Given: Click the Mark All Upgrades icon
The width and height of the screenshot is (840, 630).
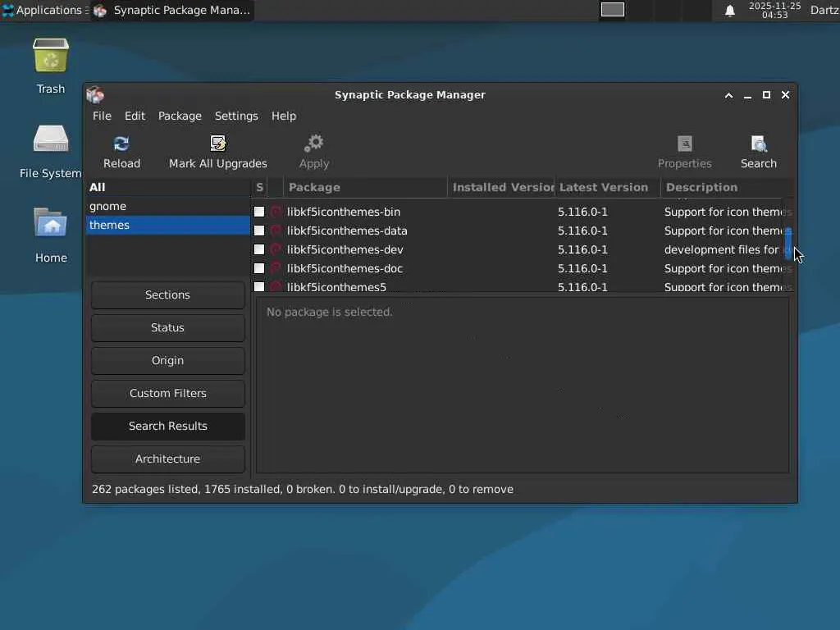Looking at the screenshot, I should pos(218,144).
